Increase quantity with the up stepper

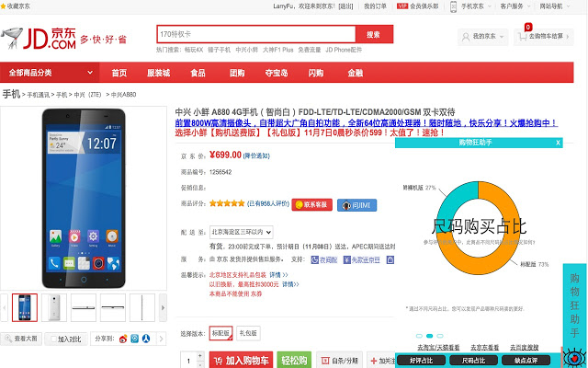tap(200, 355)
